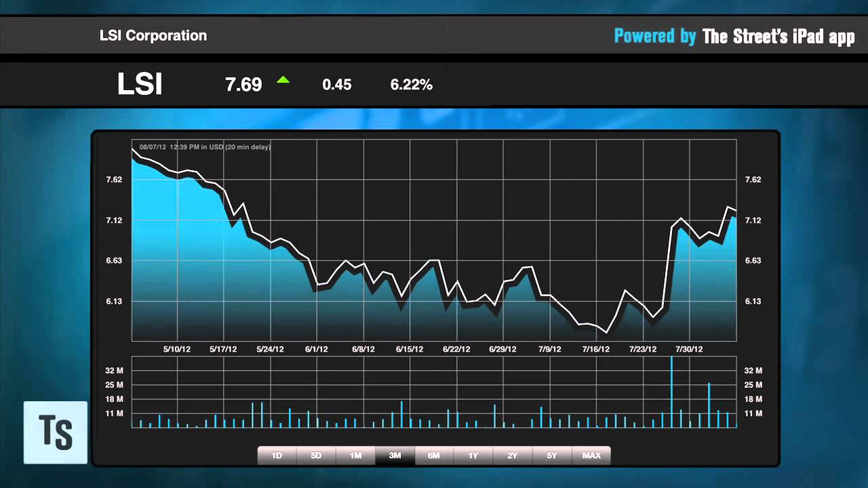
Task: Click the left 11 M volume label
Action: coord(114,413)
